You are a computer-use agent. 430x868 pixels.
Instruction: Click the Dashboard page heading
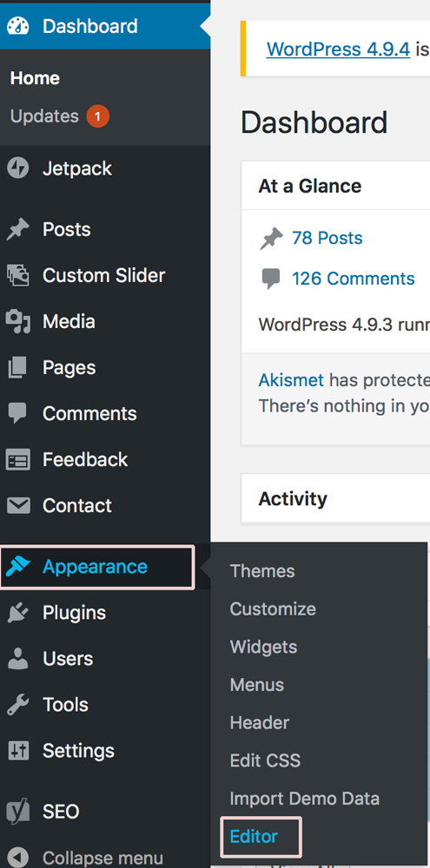point(314,122)
